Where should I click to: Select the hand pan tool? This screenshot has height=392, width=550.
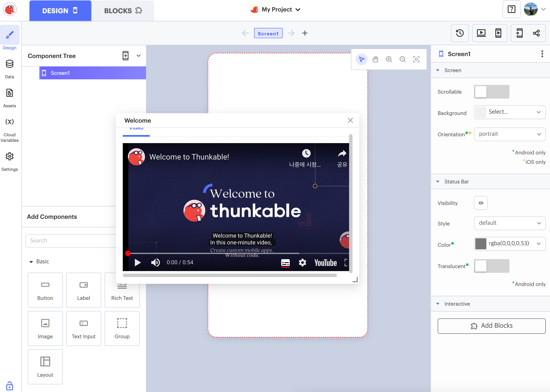(375, 59)
